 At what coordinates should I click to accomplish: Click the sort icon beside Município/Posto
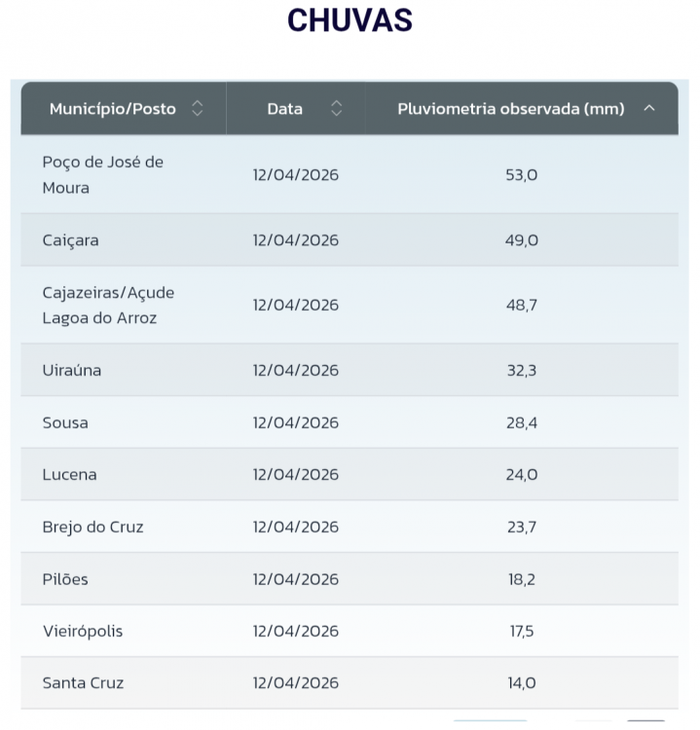[x=198, y=109]
